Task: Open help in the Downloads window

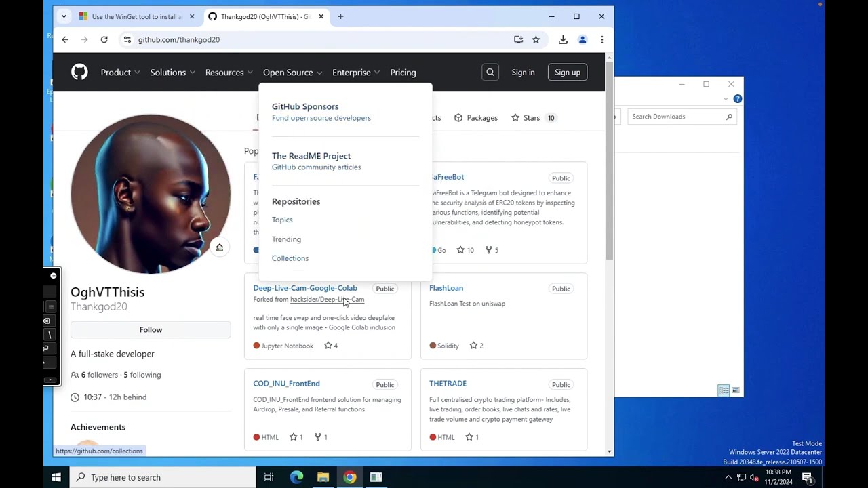Action: click(x=737, y=99)
